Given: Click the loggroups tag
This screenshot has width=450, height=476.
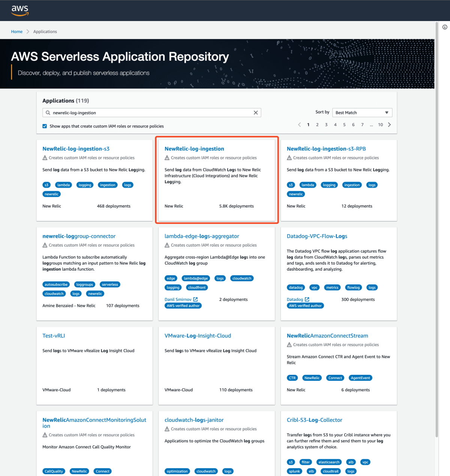Looking at the screenshot, I should (85, 284).
